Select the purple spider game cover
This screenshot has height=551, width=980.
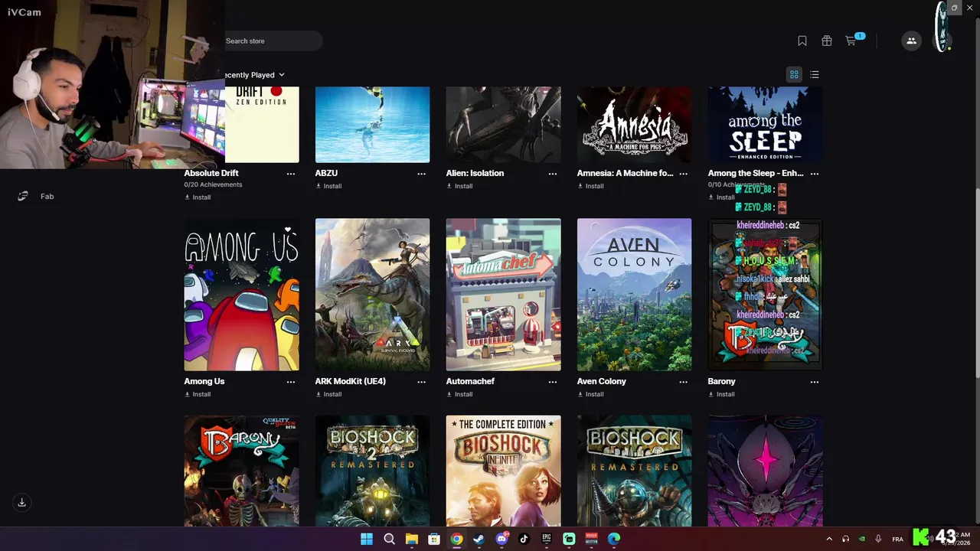(x=765, y=471)
